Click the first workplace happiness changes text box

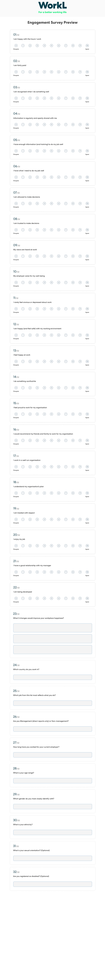52,628
